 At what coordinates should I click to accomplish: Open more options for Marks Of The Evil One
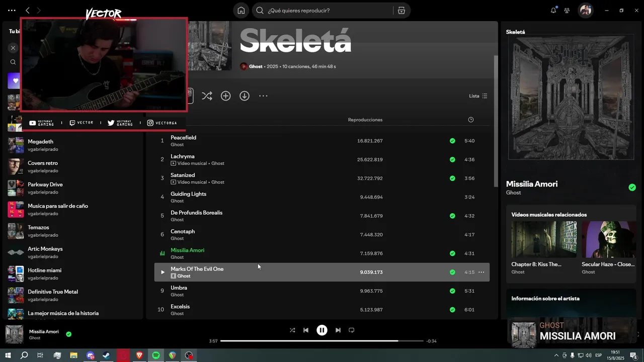pos(481,272)
